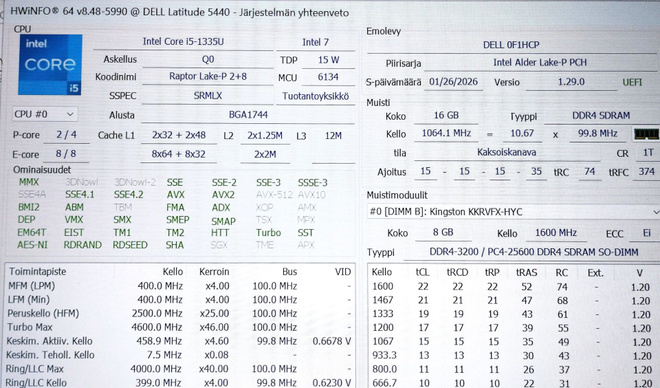660x388 pixels.
Task: Click the 1064.1 MHz memory clock value
Action: [446, 133]
